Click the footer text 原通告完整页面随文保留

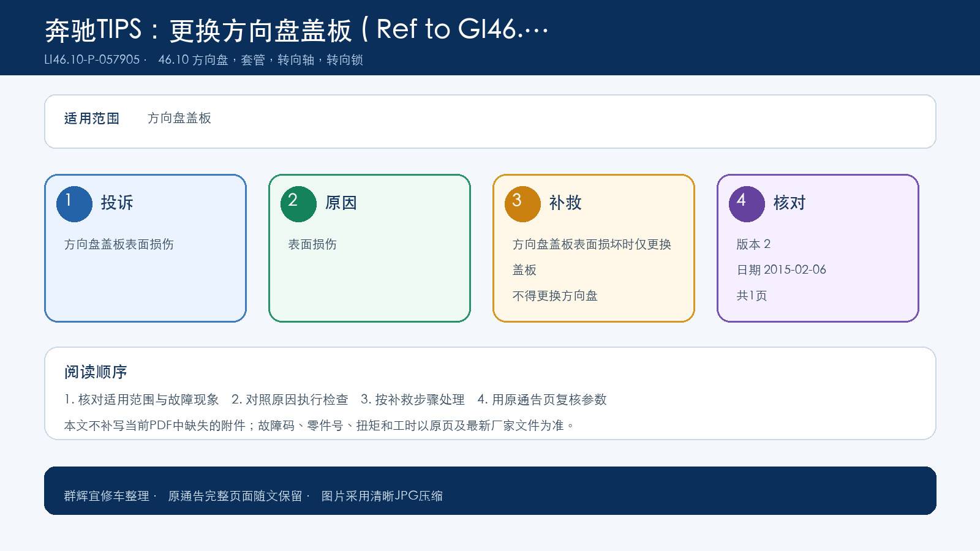click(235, 496)
